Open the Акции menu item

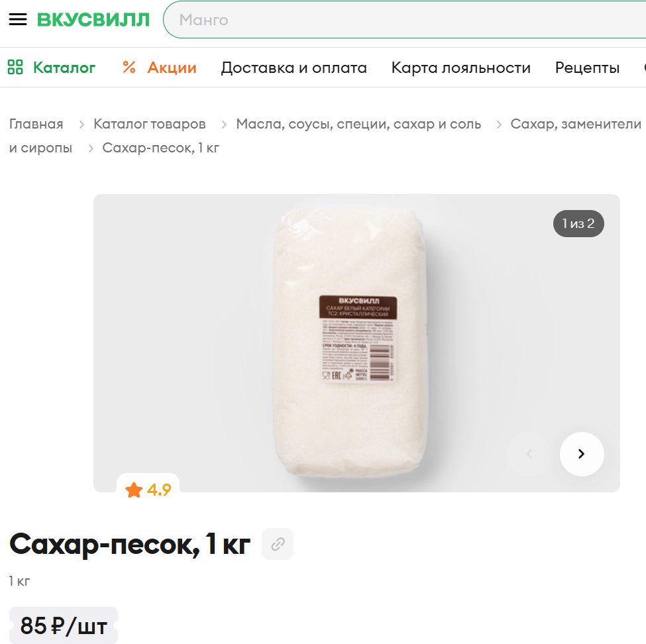[172, 68]
